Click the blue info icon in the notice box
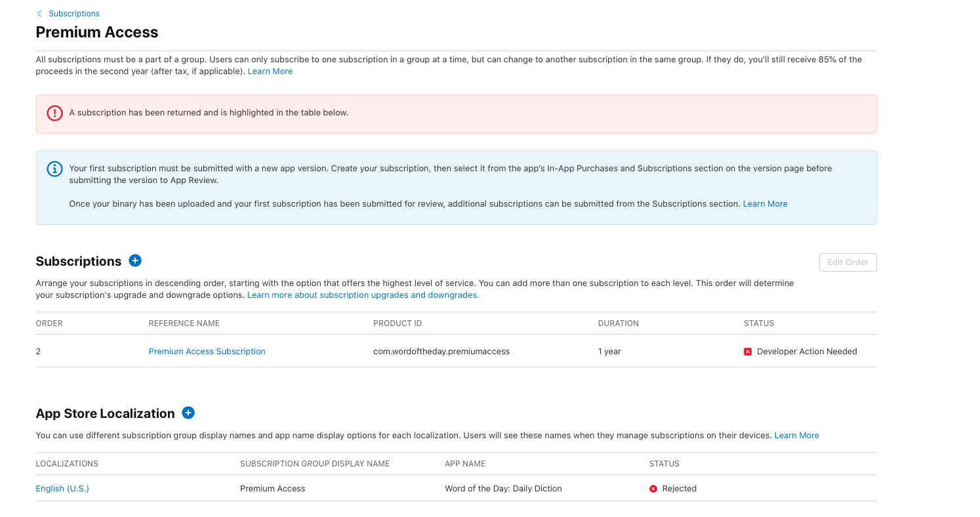The height and width of the screenshot is (517, 980). coord(54,169)
